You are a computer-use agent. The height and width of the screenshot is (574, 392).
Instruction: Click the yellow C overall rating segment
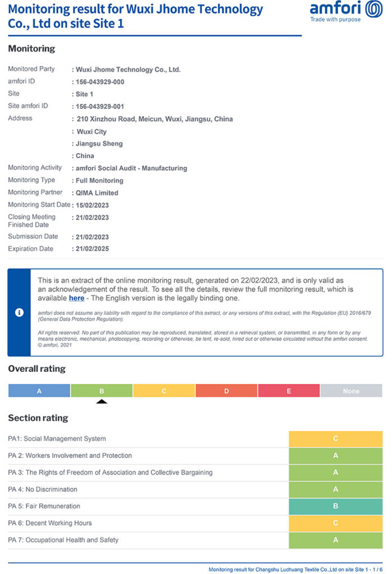click(164, 391)
